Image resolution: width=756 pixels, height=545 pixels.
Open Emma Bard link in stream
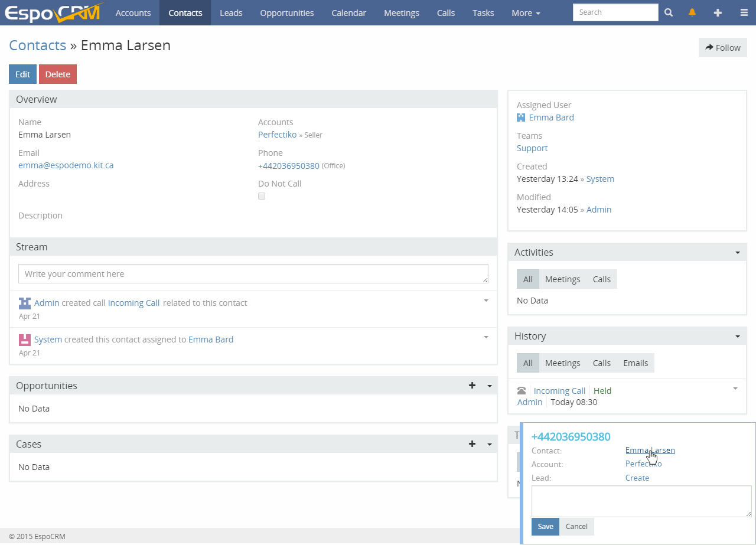210,340
